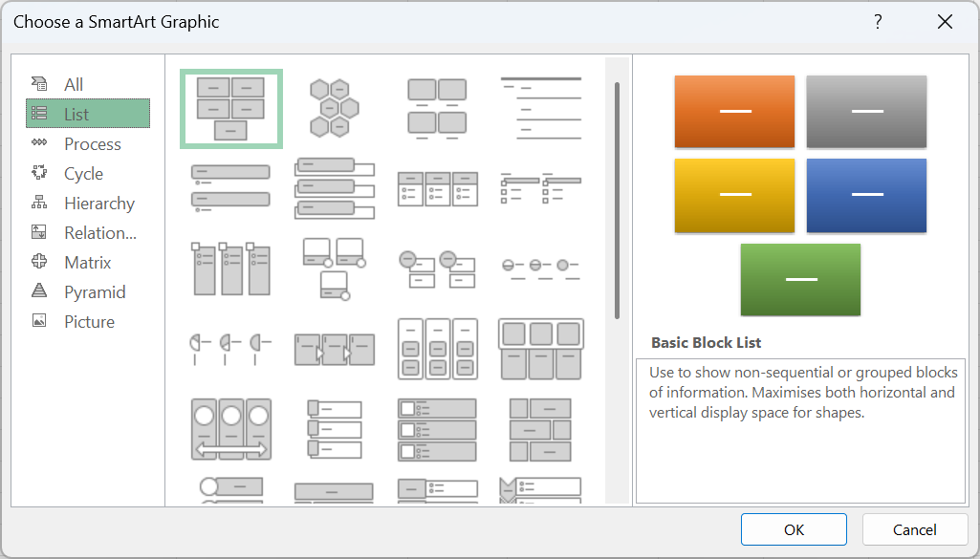Show the Hierarchy category
The width and height of the screenshot is (980, 559).
click(88, 203)
